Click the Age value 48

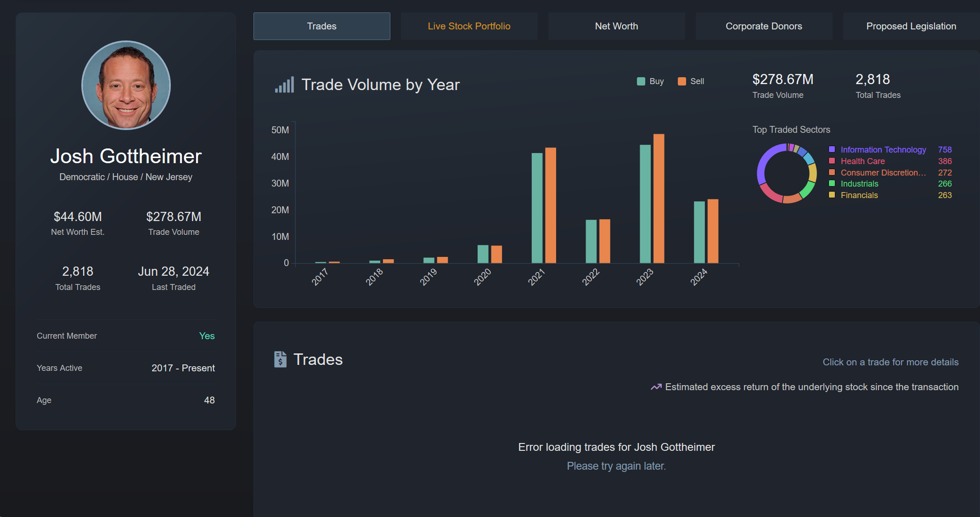[209, 400]
